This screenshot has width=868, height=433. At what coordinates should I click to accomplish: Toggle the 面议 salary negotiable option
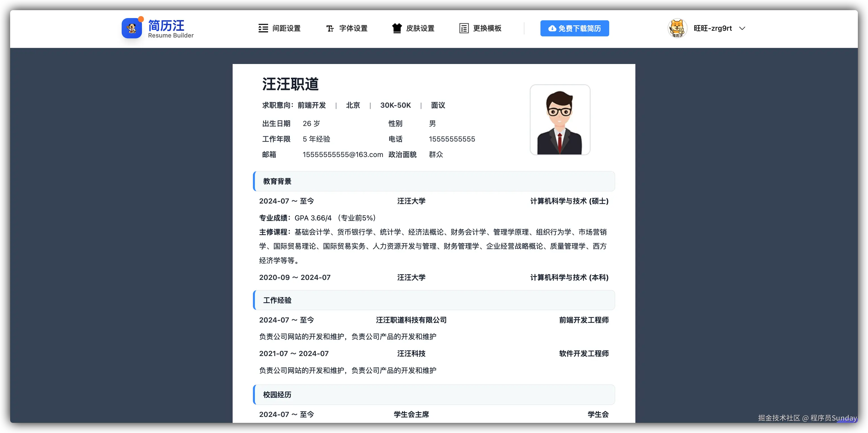(438, 105)
